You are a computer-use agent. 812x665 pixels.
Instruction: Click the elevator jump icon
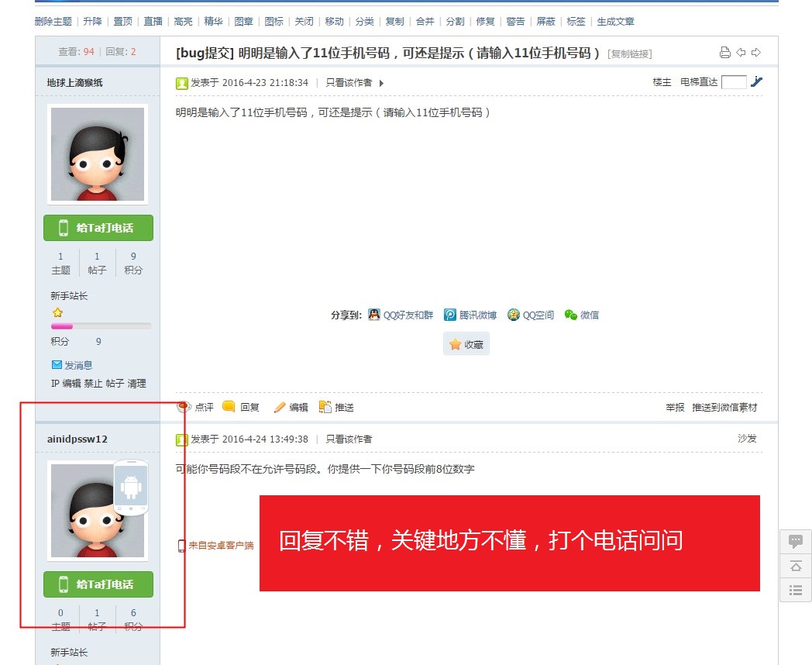point(756,82)
